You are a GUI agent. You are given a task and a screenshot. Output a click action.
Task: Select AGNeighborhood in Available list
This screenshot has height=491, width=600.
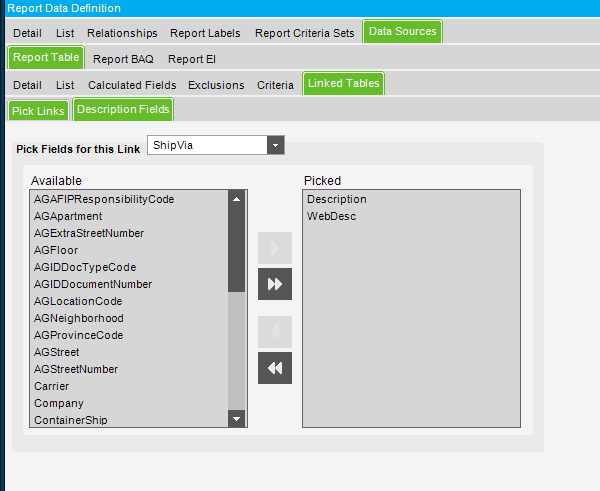129,318
